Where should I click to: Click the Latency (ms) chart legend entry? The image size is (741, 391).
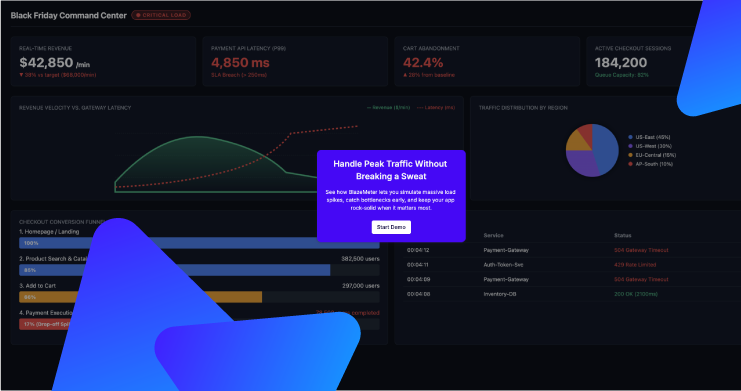436,108
